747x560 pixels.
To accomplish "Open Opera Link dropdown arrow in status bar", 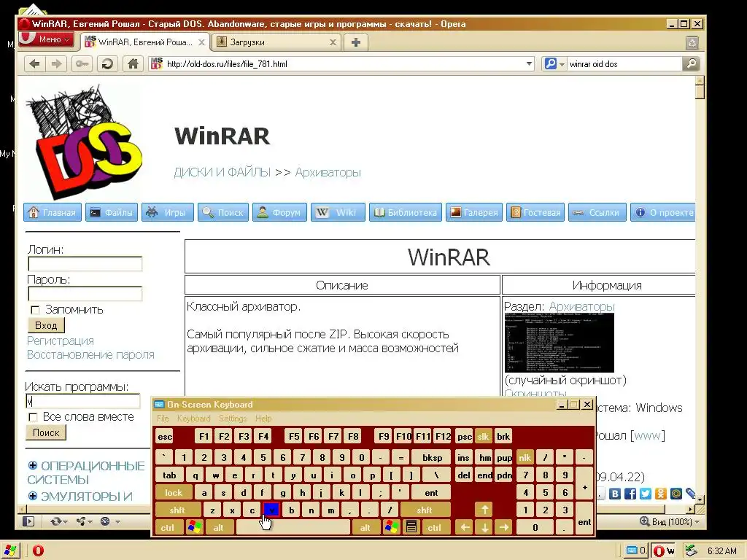I will point(65,522).
